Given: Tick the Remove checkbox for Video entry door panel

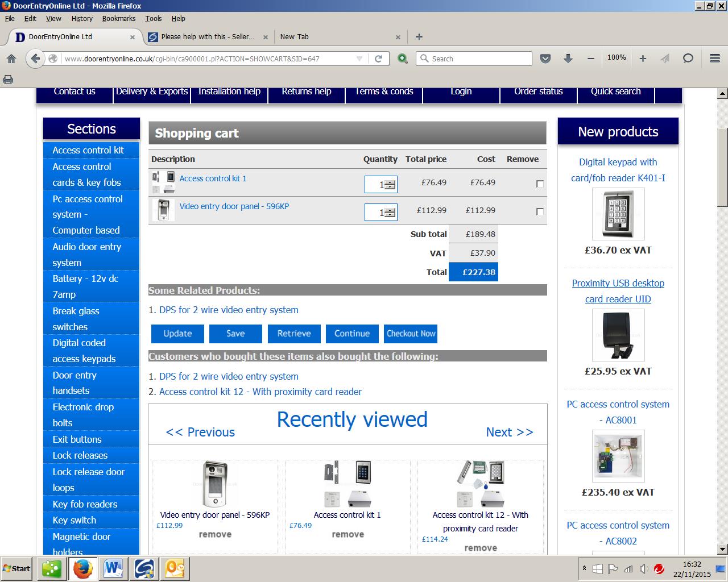Looking at the screenshot, I should click(540, 211).
